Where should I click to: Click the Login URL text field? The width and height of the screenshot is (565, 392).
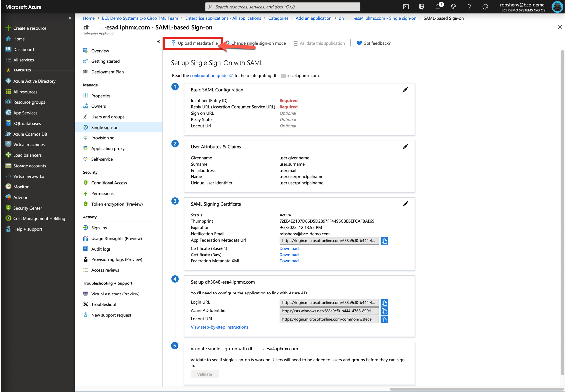pos(329,303)
